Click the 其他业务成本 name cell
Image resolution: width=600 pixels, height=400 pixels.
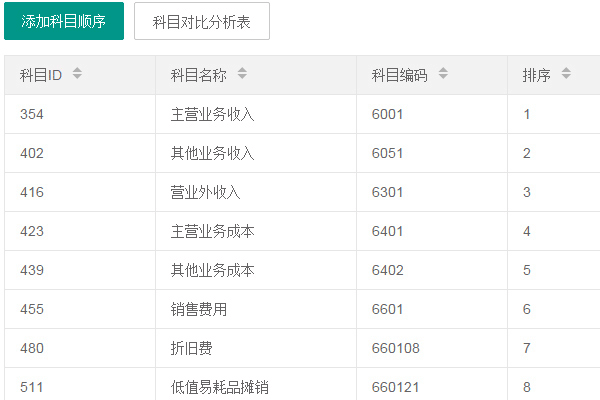213,270
